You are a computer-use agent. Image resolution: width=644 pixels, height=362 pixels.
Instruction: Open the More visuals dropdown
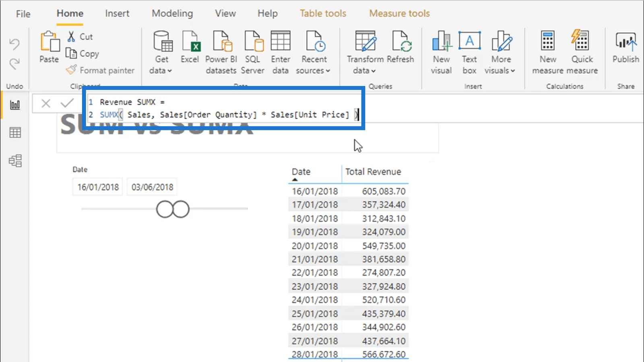[x=501, y=53]
